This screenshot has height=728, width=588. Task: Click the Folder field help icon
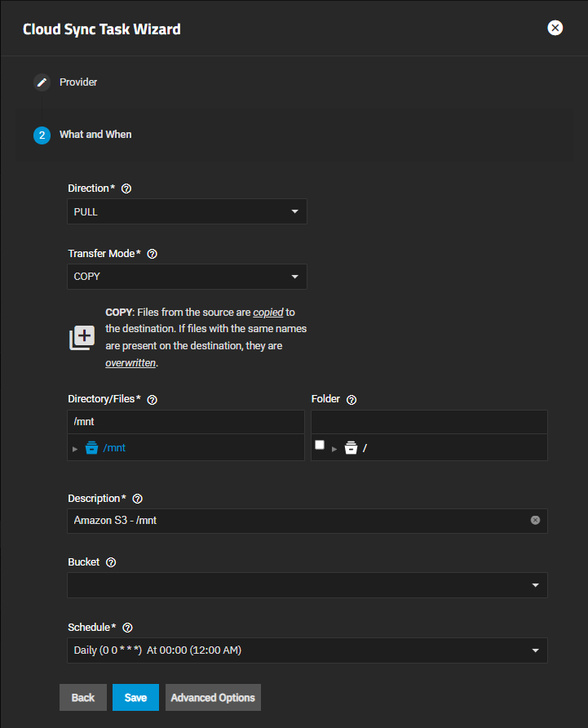tap(351, 400)
